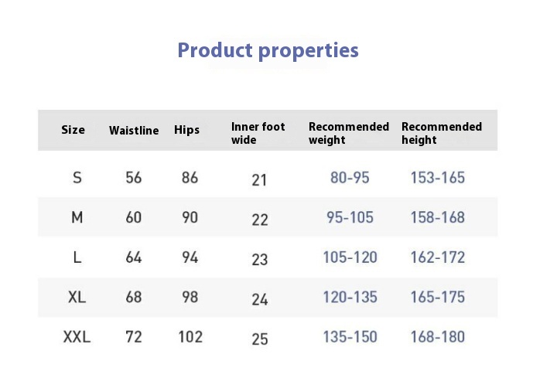Click the Product properties heading

coord(268,51)
